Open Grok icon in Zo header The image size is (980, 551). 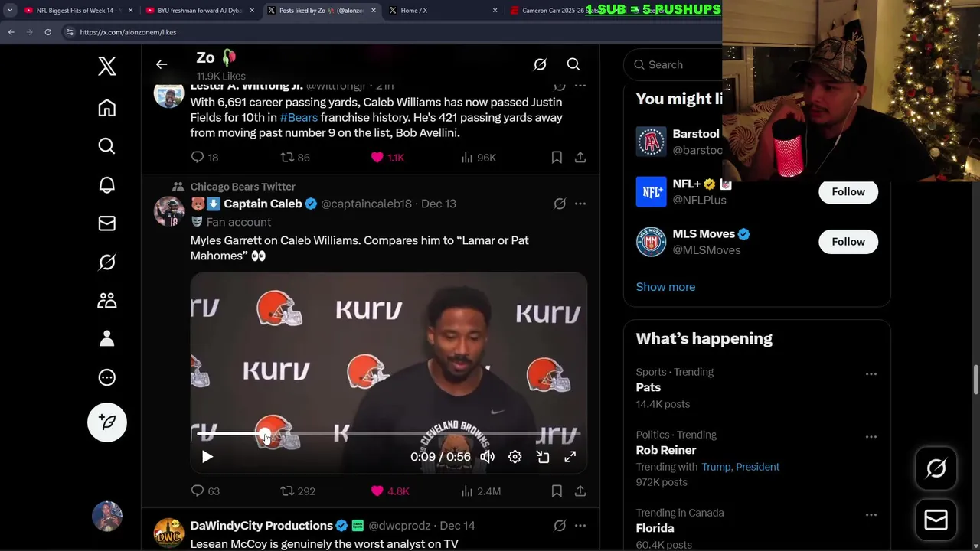pos(540,64)
